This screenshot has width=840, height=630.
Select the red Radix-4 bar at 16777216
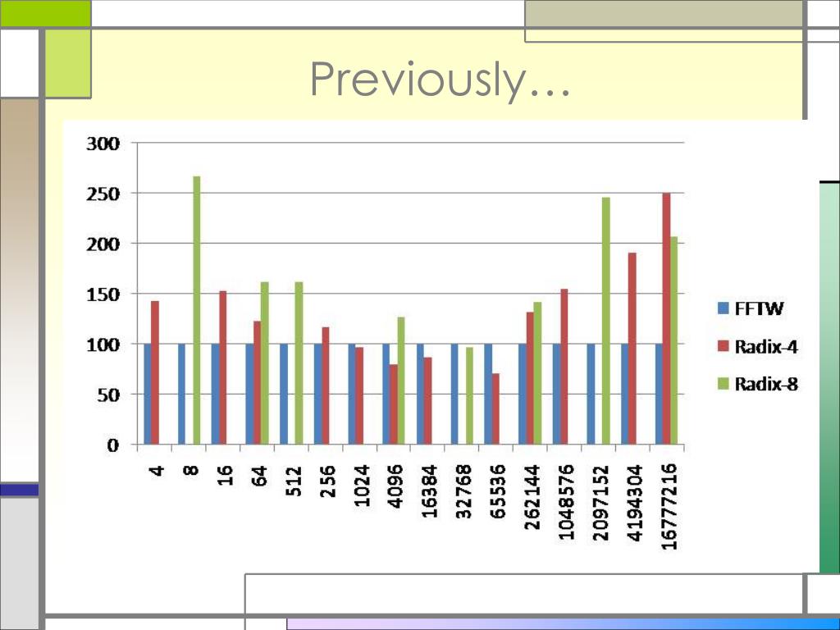pyautogui.click(x=666, y=319)
